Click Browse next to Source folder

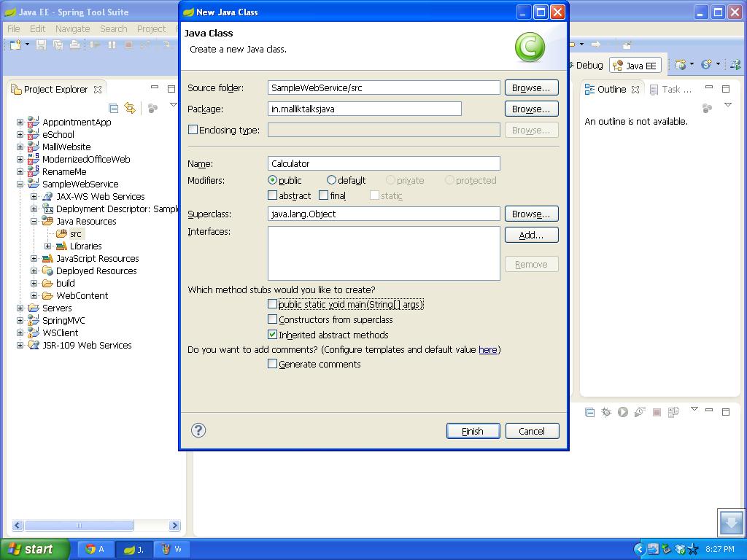531,87
